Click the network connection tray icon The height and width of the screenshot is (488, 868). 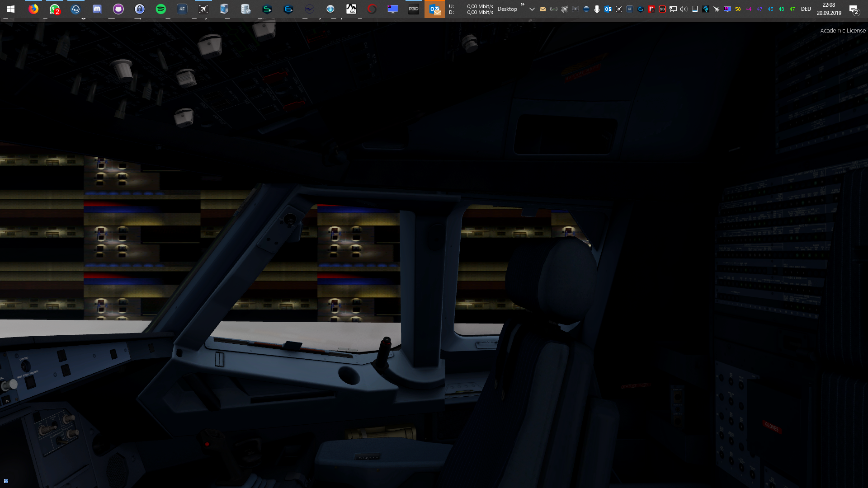coord(673,9)
